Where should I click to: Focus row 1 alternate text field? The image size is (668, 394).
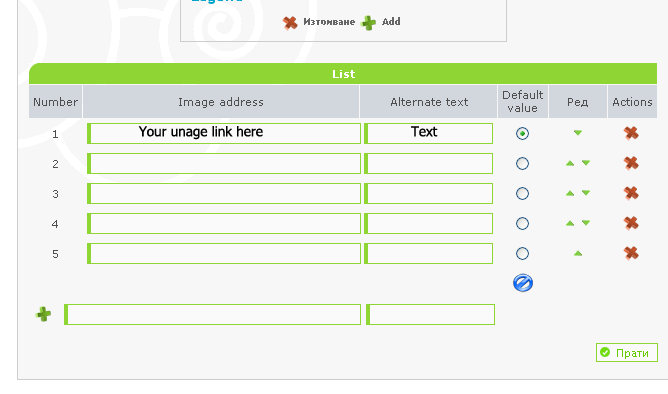tap(429, 133)
